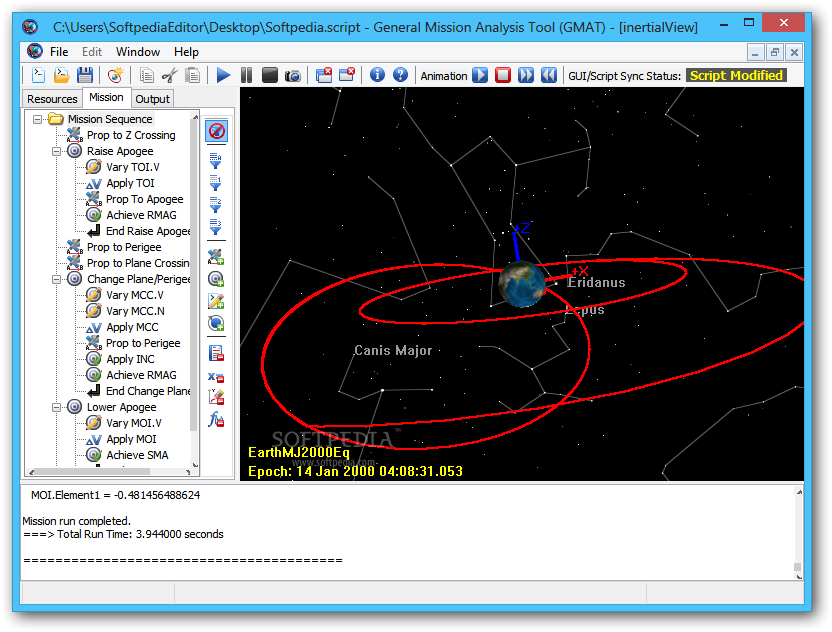
Task: Toggle the script event filter icon
Action: 216,301
